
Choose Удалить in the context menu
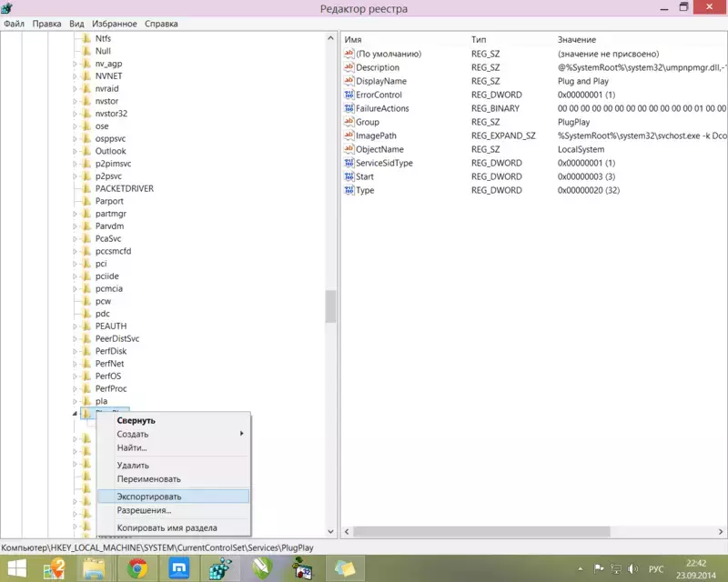click(173, 465)
